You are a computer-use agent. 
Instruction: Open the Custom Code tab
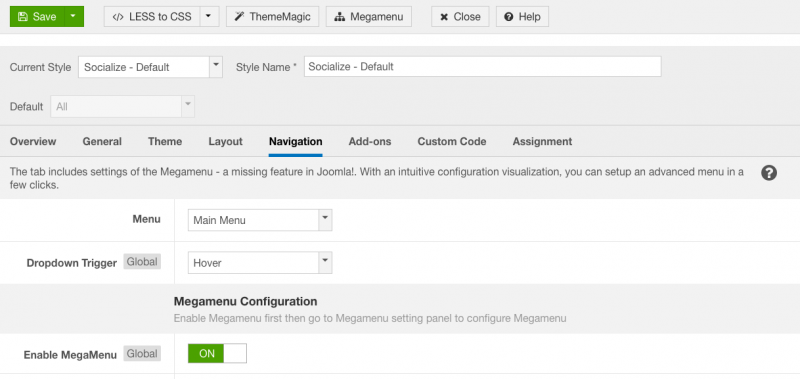(452, 142)
